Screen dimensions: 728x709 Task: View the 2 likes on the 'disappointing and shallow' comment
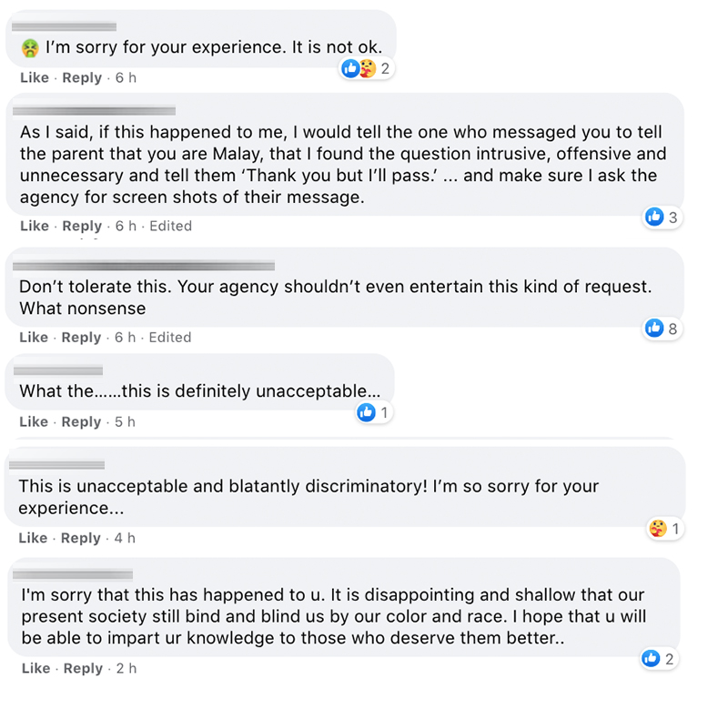click(x=659, y=658)
